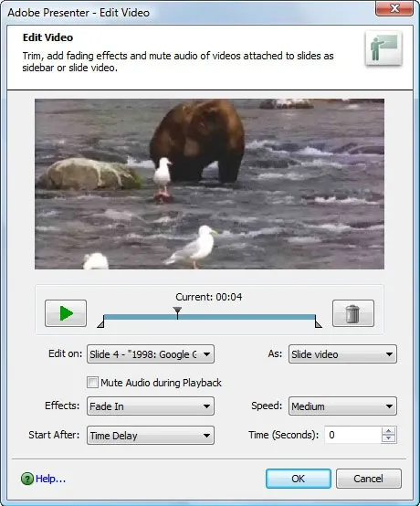Viewport: 420px width, 506px height.
Task: Increase Time seconds with up arrow
Action: [x=389, y=431]
